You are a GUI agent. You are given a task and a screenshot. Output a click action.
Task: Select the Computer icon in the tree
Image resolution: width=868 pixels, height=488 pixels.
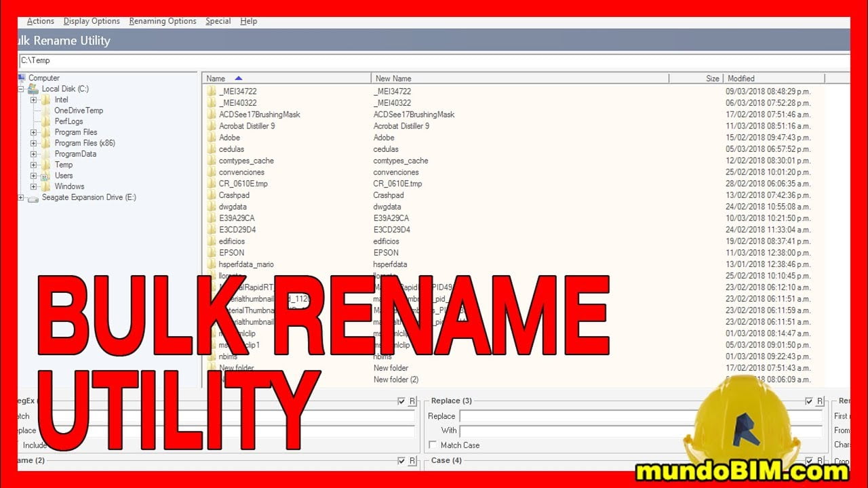(22, 78)
